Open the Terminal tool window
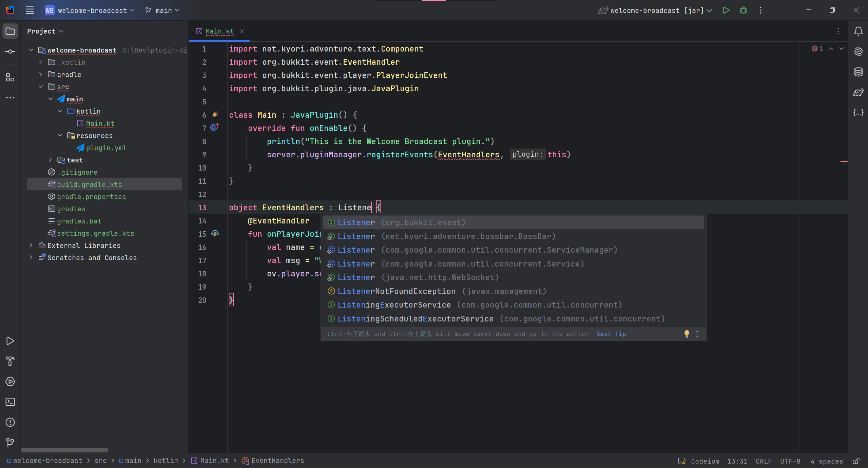 (10, 402)
